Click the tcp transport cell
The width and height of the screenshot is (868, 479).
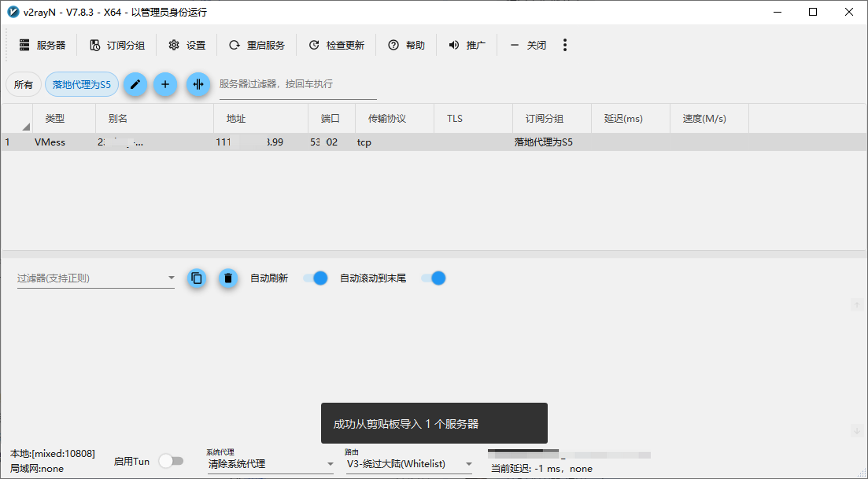(364, 142)
